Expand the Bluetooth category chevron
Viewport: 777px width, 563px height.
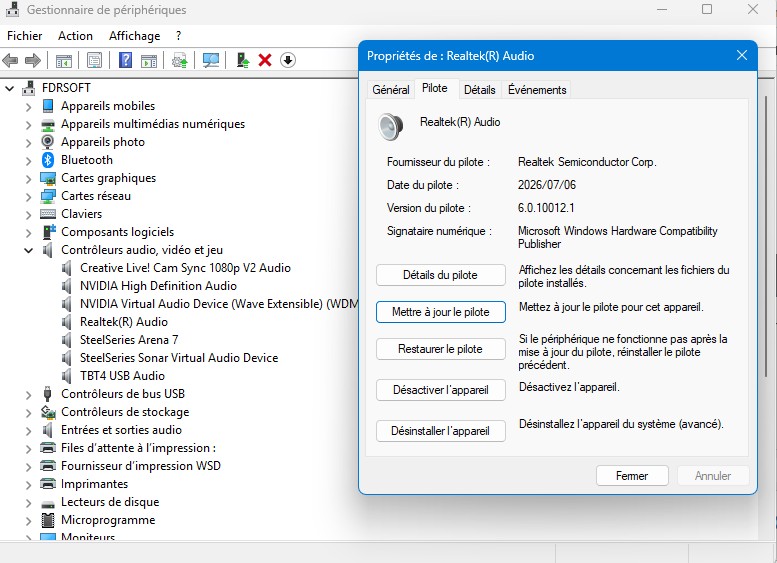pos(29,161)
